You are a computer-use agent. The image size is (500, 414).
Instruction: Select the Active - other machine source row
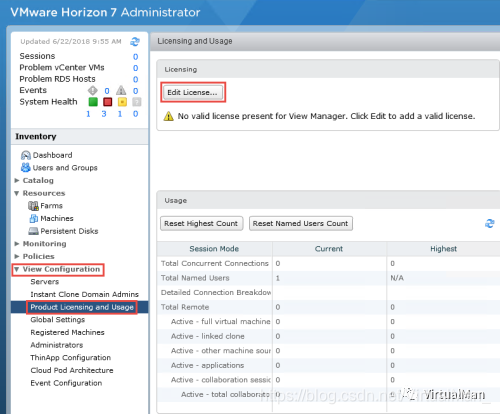click(328, 351)
